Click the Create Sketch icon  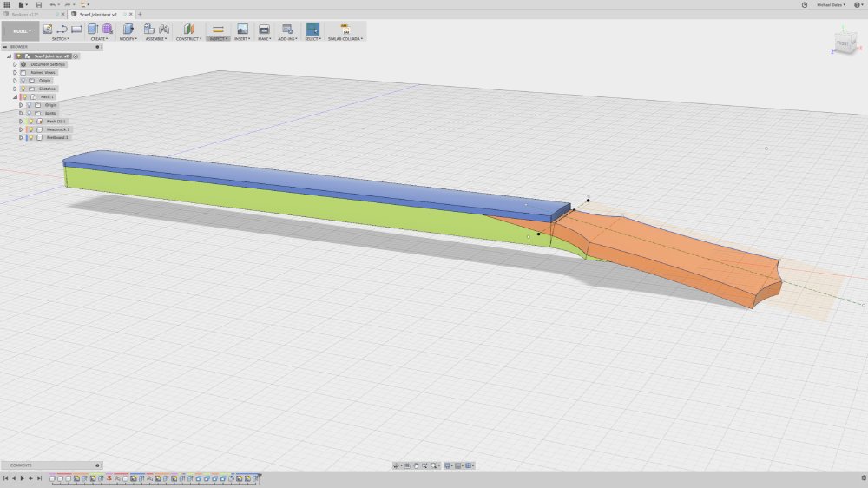[47, 29]
